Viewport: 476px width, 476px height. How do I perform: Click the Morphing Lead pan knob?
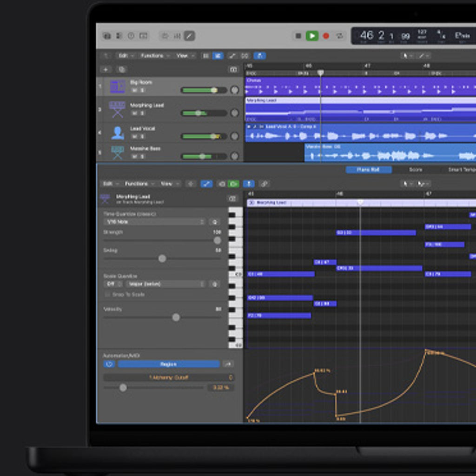(x=234, y=113)
